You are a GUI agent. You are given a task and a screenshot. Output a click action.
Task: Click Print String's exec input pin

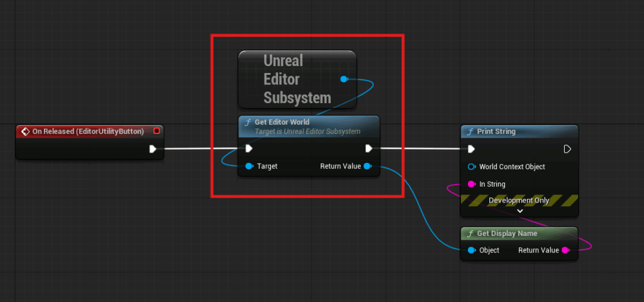471,149
